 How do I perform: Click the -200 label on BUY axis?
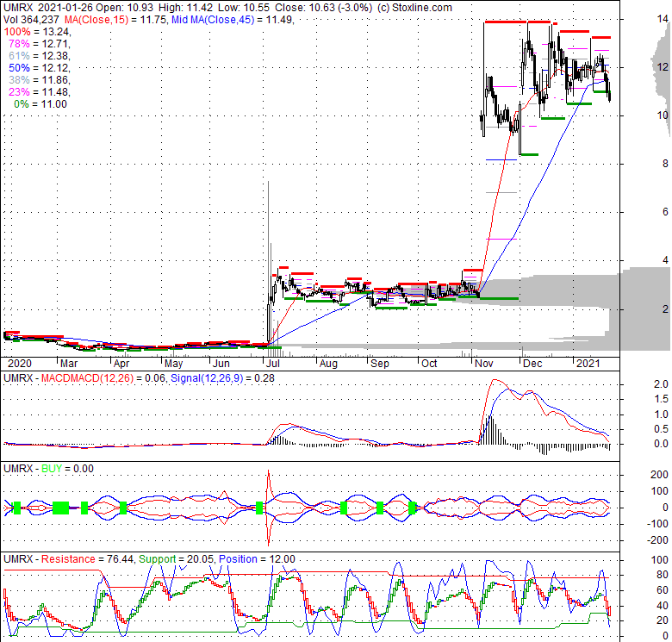[x=658, y=540]
